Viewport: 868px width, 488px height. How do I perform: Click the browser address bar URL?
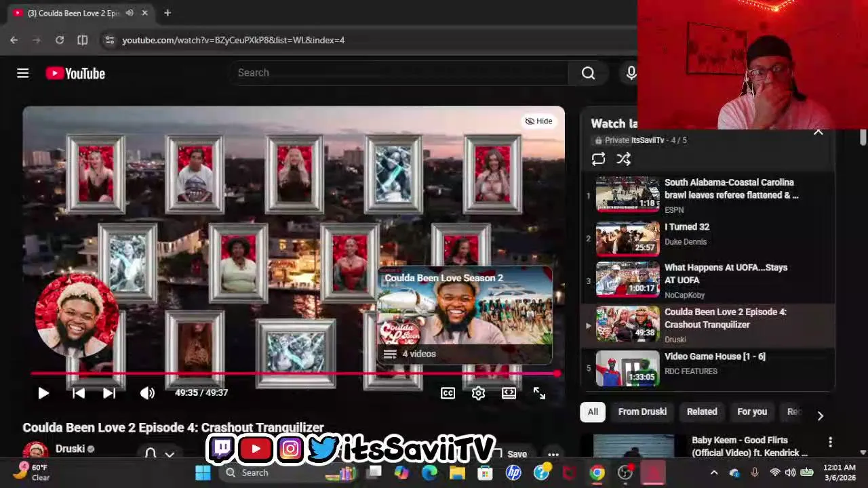233,40
